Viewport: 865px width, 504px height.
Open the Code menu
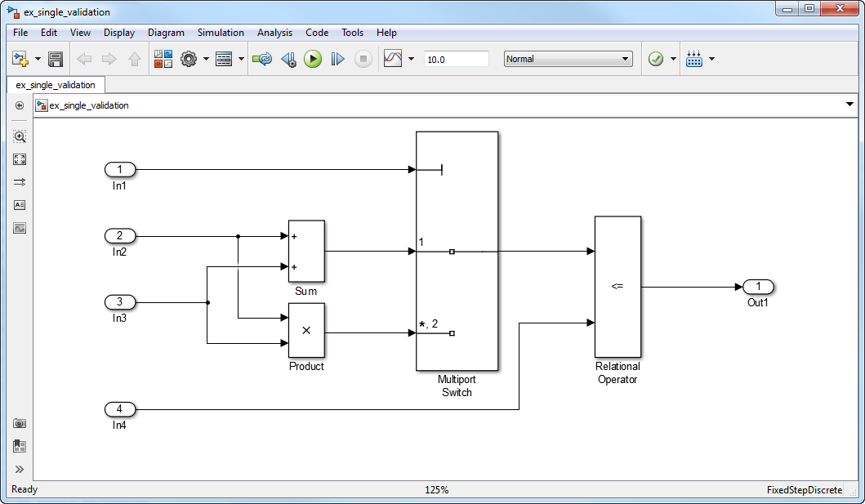click(x=317, y=33)
